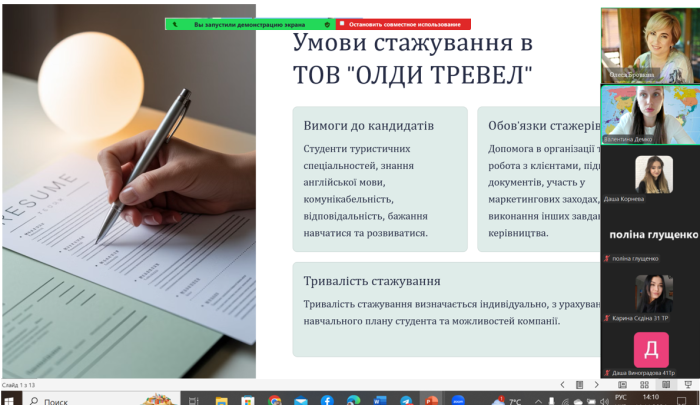Switch to Zoom taskbar icon
The image size is (700, 405).
(x=458, y=401)
